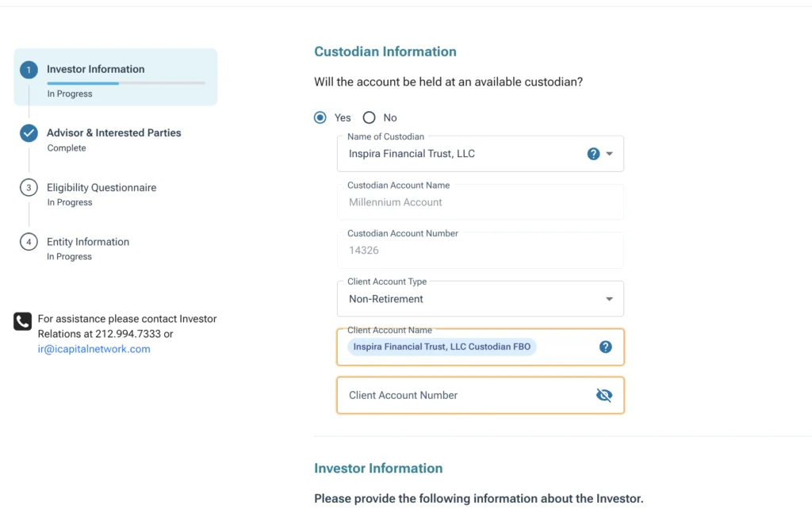
Task: Open the dropdown arrow beside Inspira Financial Trust
Action: point(609,153)
